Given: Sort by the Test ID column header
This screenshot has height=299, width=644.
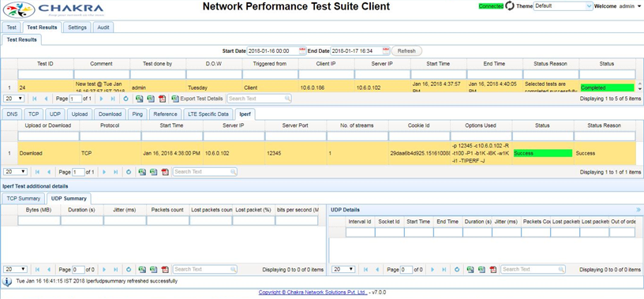Looking at the screenshot, I should coord(46,64).
